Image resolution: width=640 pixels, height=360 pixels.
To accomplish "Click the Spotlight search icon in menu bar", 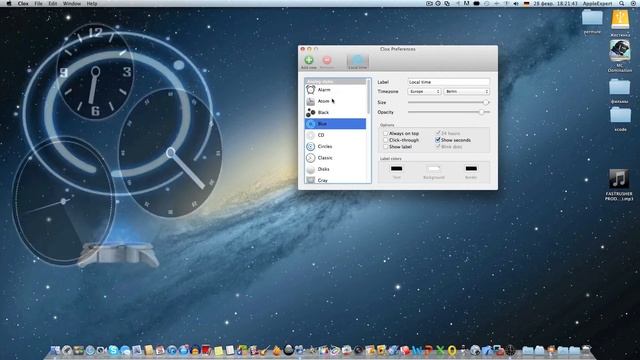I will 622,3.
